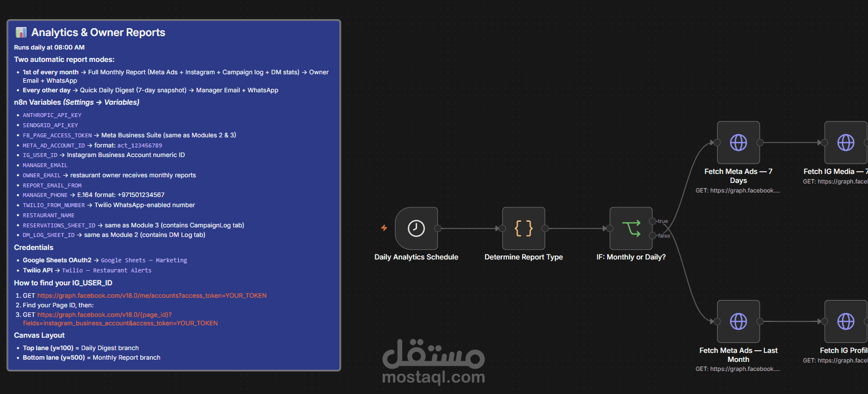Click the MANAGER_EMAIL variable text
Viewport: 868px width, 394px height.
click(45, 165)
